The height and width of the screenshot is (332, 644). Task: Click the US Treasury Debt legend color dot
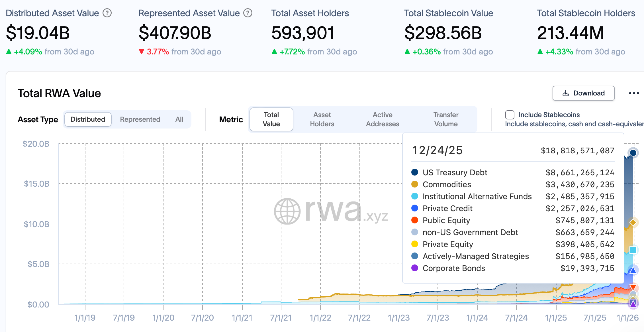click(415, 172)
